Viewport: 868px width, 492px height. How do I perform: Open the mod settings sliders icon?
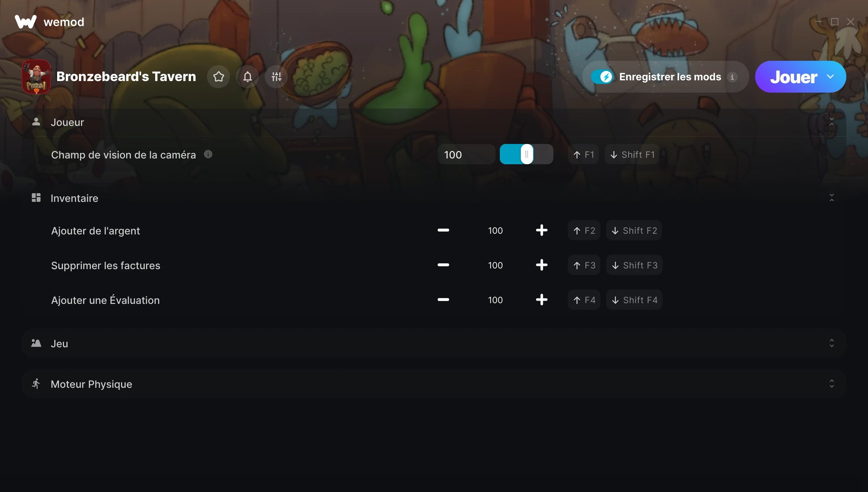[x=276, y=77]
